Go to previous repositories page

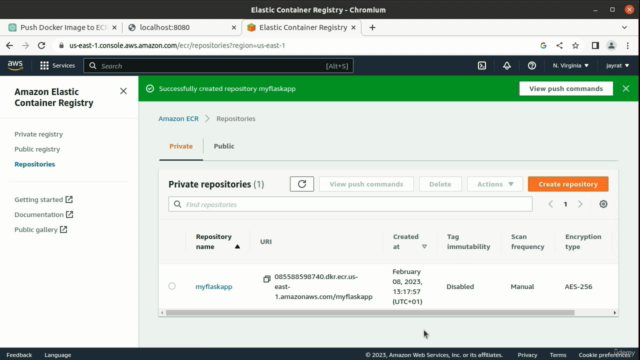[x=551, y=204]
